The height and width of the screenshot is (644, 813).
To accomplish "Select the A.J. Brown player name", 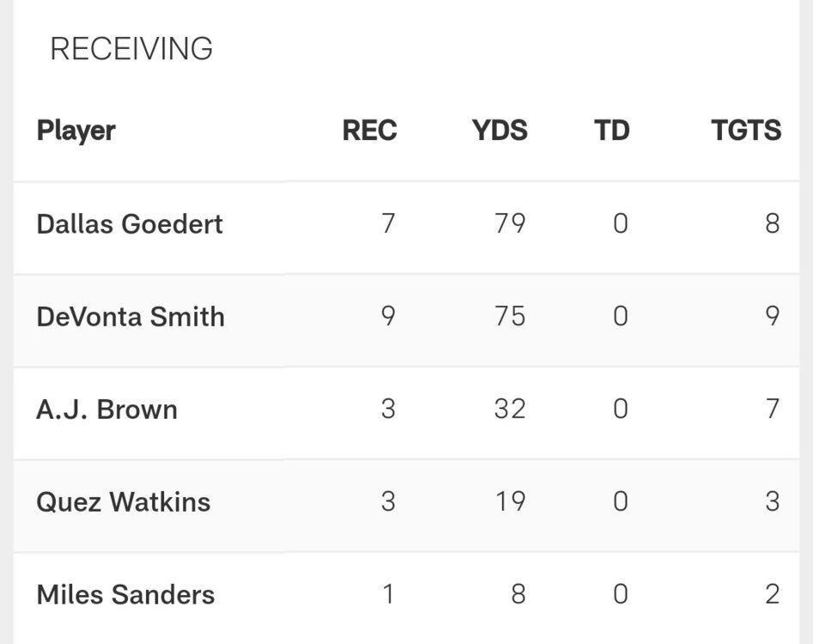I will pyautogui.click(x=106, y=410).
